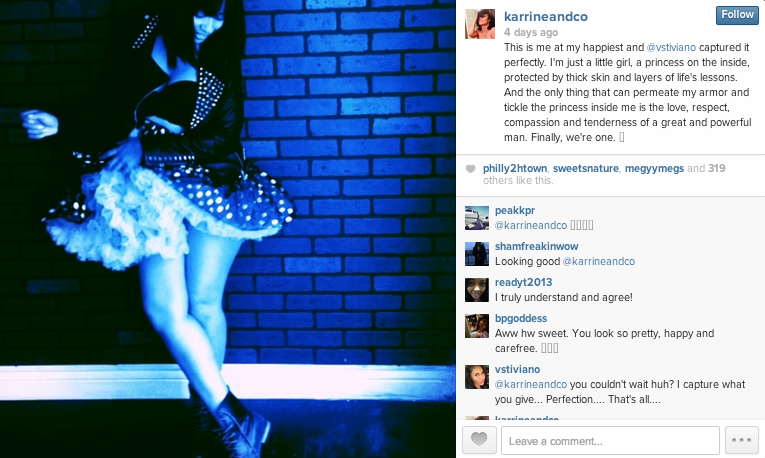
Task: Open readyt2013's avatar thumbnail
Action: click(477, 290)
